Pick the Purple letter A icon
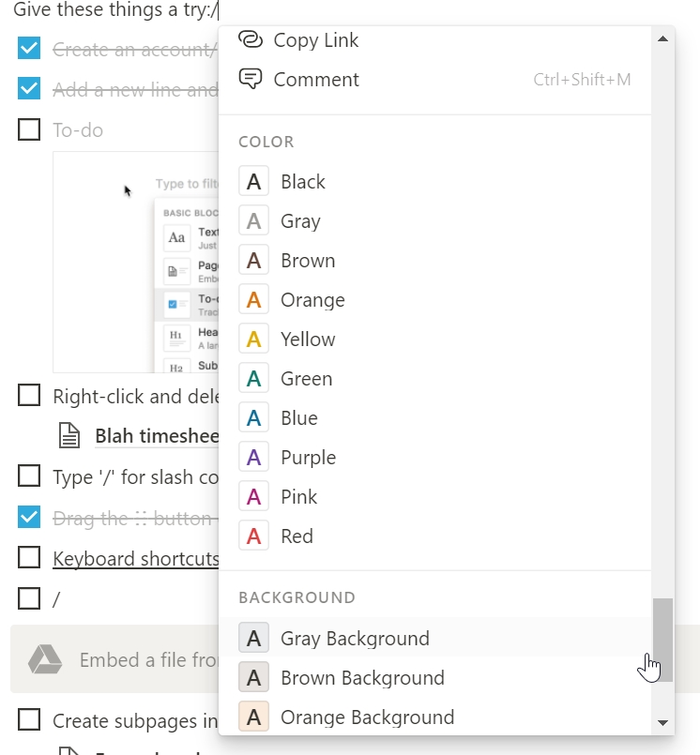This screenshot has height=755, width=700. point(253,458)
